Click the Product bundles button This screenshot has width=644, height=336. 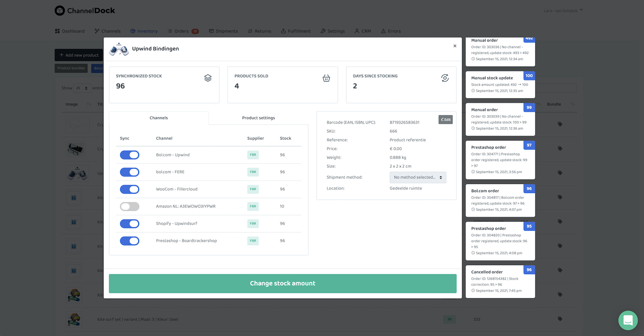click(x=71, y=68)
